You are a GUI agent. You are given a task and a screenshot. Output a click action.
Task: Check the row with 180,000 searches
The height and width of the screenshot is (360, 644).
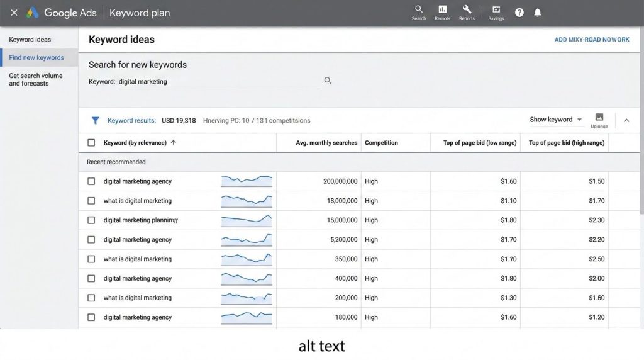pos(91,317)
